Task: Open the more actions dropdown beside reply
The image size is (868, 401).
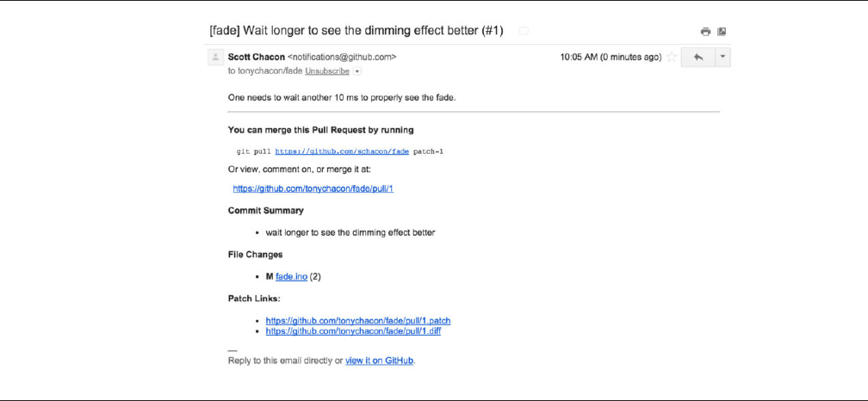Action: point(722,58)
